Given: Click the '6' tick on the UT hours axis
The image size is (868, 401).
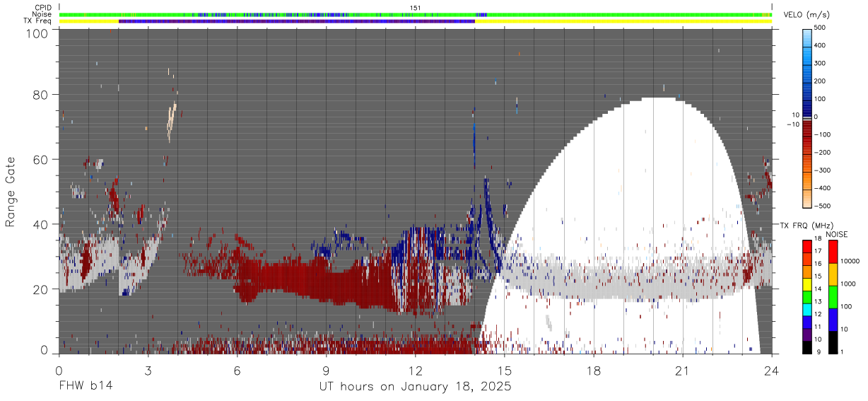Looking at the screenshot, I should tap(237, 370).
